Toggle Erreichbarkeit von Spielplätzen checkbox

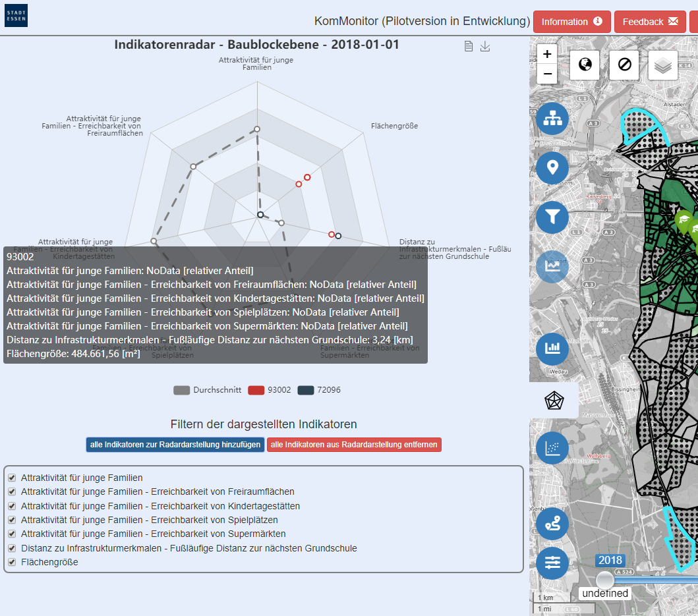click(12, 520)
